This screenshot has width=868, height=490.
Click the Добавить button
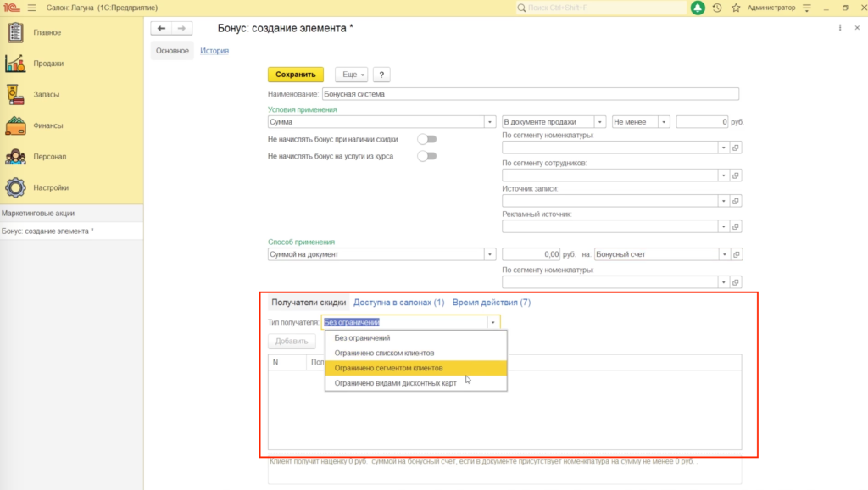coord(292,341)
